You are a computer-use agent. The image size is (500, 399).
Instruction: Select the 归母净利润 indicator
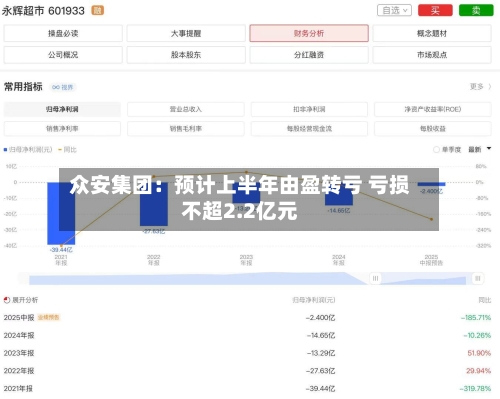(x=62, y=109)
